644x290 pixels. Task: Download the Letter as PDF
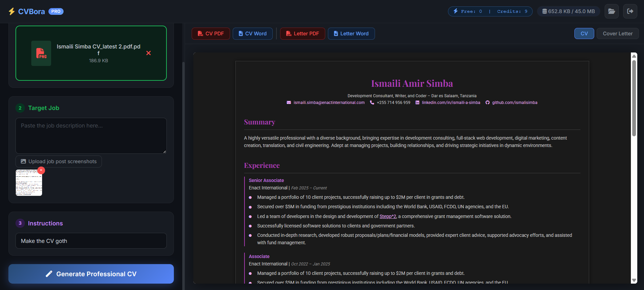click(x=303, y=34)
